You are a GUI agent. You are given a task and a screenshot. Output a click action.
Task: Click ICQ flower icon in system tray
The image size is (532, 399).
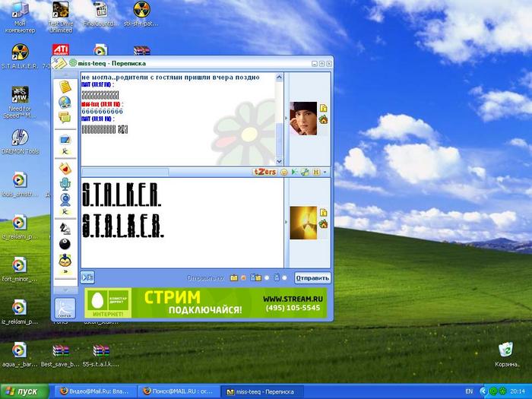tap(502, 391)
